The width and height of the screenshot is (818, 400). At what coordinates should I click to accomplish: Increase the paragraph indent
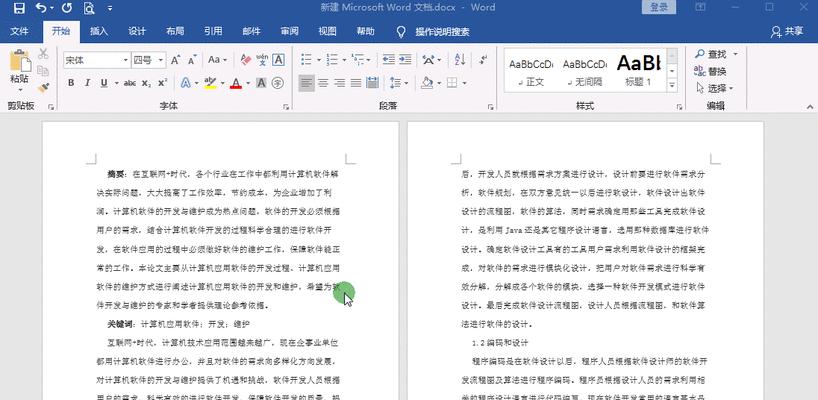[405, 60]
